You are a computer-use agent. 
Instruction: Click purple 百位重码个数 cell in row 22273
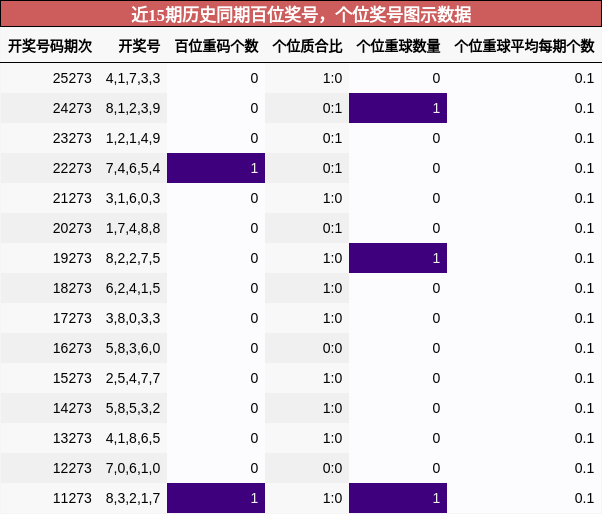coord(216,168)
